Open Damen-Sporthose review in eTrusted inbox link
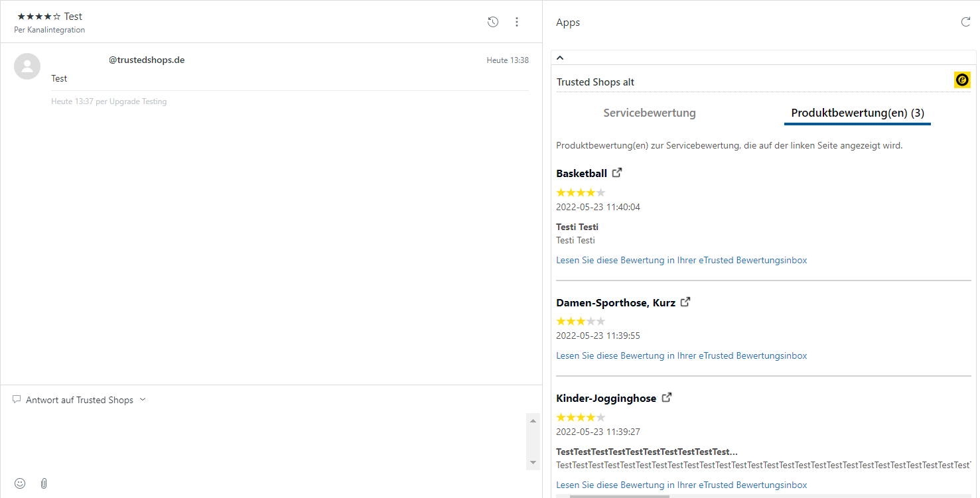980x498 pixels. 681,355
